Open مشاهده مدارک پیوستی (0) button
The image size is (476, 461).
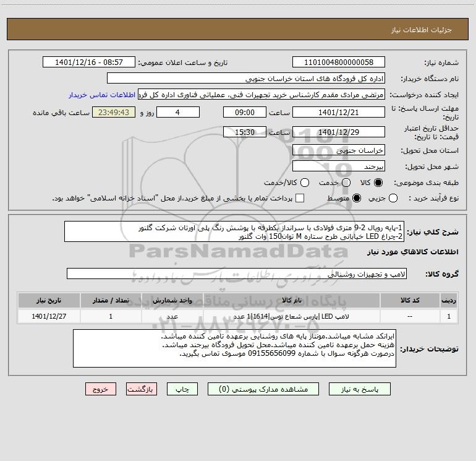point(263,389)
